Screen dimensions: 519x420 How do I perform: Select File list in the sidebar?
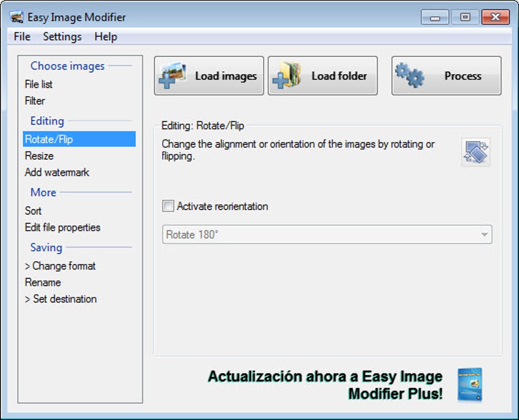[x=39, y=84]
